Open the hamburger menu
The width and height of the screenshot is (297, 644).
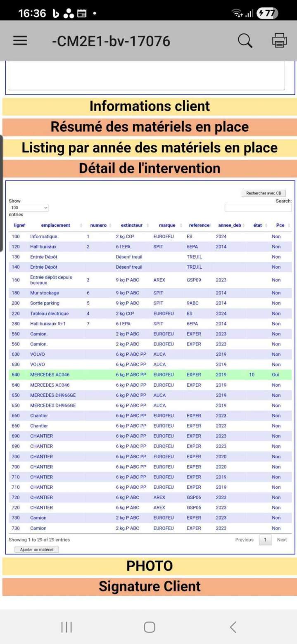[20, 40]
